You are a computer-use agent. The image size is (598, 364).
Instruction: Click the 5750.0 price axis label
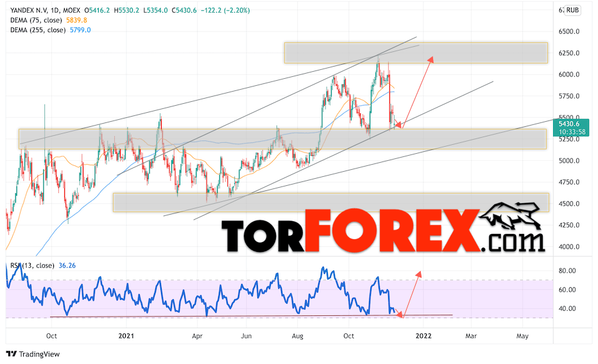click(x=569, y=96)
